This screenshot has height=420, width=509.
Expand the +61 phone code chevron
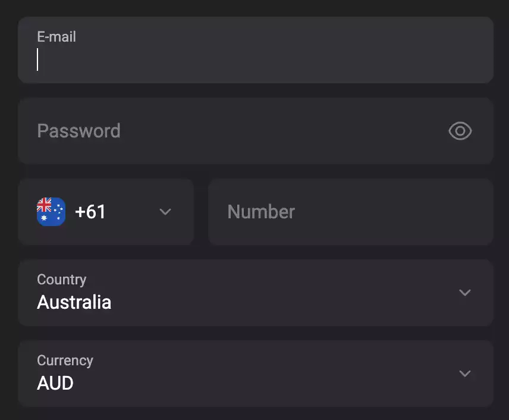click(x=165, y=212)
